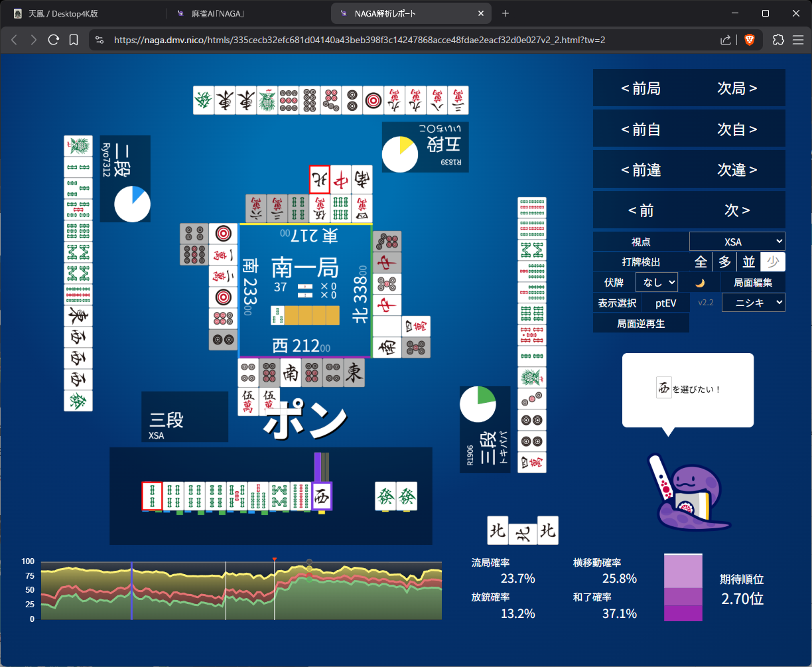Click the purple NAGA snake mascot
The image size is (812, 667).
[x=687, y=492]
